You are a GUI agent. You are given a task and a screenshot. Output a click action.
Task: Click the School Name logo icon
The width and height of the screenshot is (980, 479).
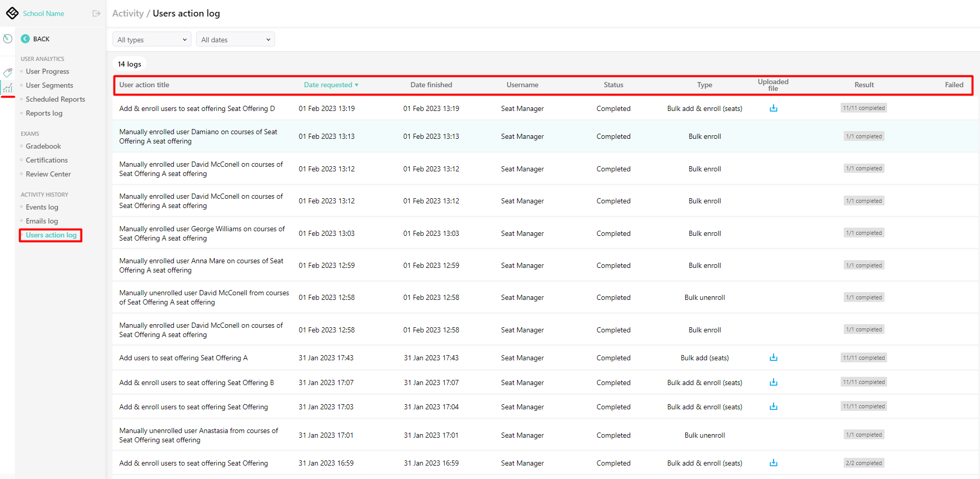coord(12,13)
